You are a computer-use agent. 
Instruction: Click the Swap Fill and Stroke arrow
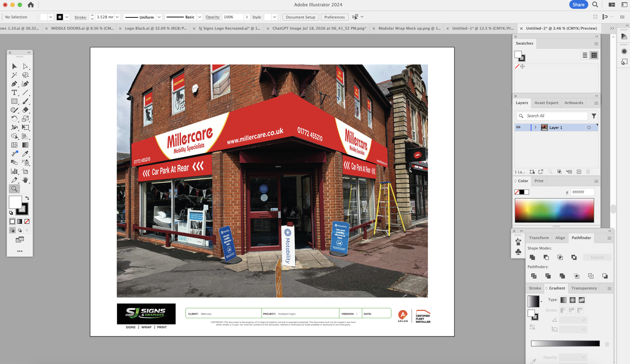click(27, 198)
